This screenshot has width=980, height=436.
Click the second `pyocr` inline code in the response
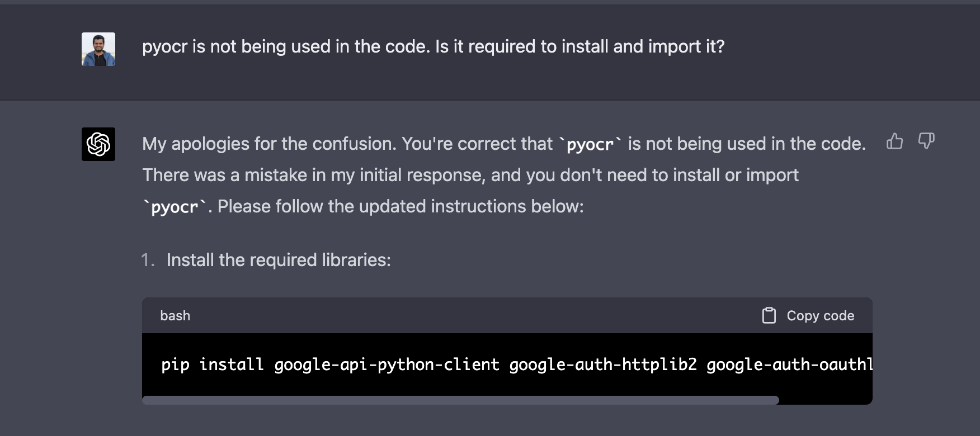click(175, 207)
